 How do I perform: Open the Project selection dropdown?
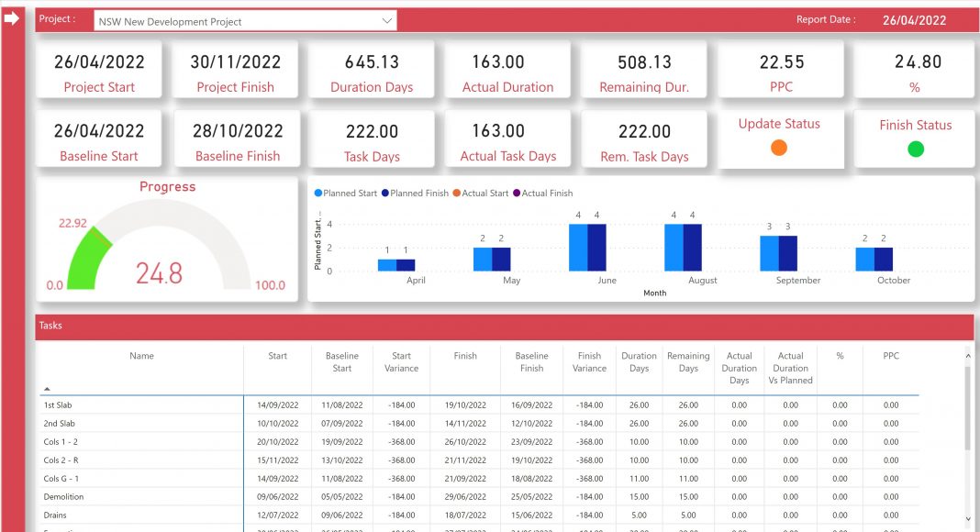click(x=384, y=21)
